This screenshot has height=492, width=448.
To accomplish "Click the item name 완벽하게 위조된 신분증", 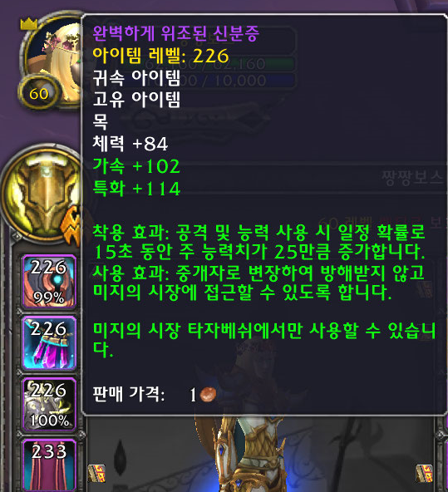I will tap(175, 33).
